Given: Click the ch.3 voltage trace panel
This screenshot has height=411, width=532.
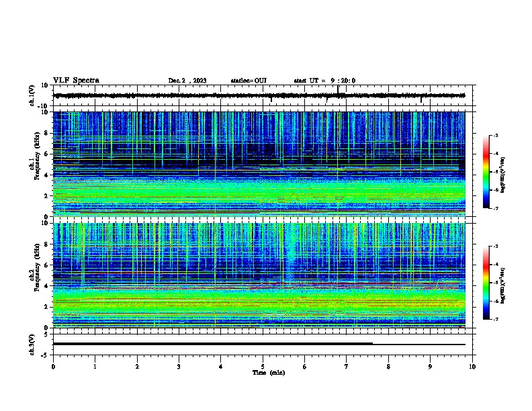Looking at the screenshot, I should 262,345.
